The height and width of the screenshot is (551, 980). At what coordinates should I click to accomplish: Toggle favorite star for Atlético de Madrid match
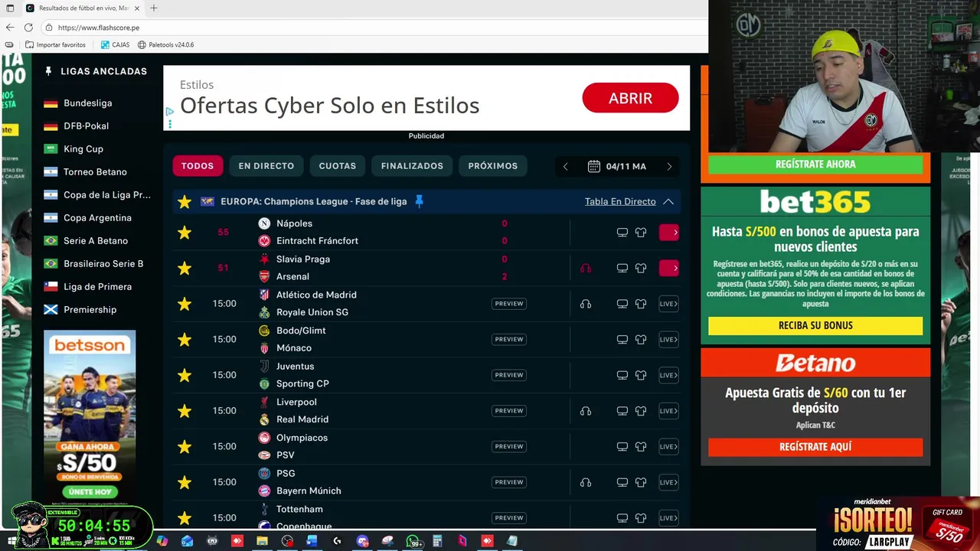(x=185, y=304)
